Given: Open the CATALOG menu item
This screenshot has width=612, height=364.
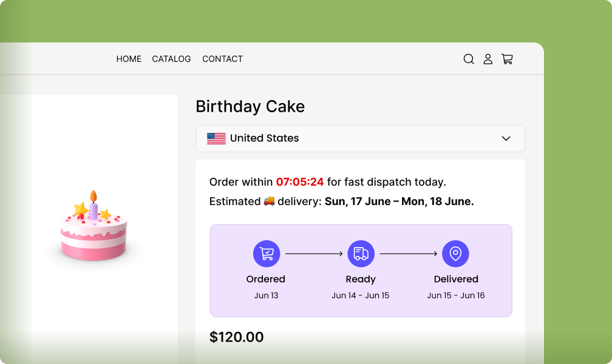Looking at the screenshot, I should coord(171,59).
